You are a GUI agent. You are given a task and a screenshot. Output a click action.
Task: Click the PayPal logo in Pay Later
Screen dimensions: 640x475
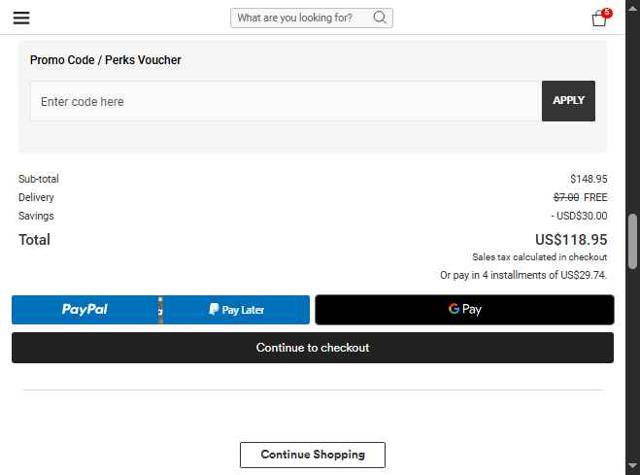coord(214,310)
